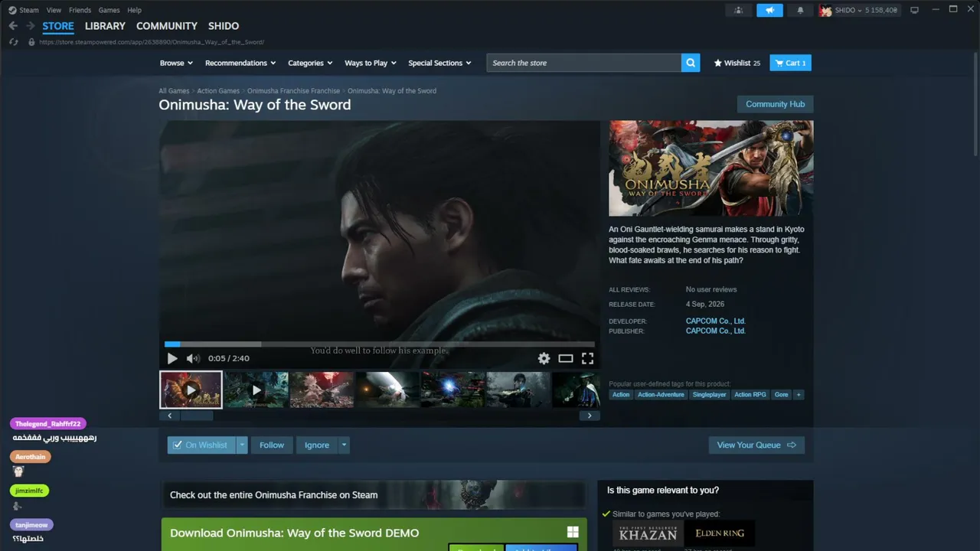Expand the Ways to Play dropdown
The image size is (980, 551).
371,63
